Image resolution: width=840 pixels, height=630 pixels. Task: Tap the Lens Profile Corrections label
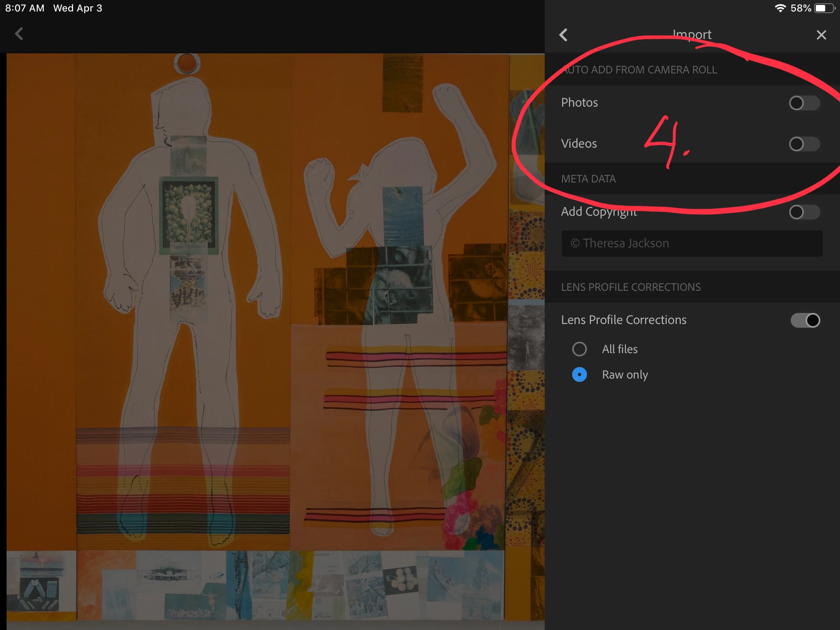pos(623,320)
